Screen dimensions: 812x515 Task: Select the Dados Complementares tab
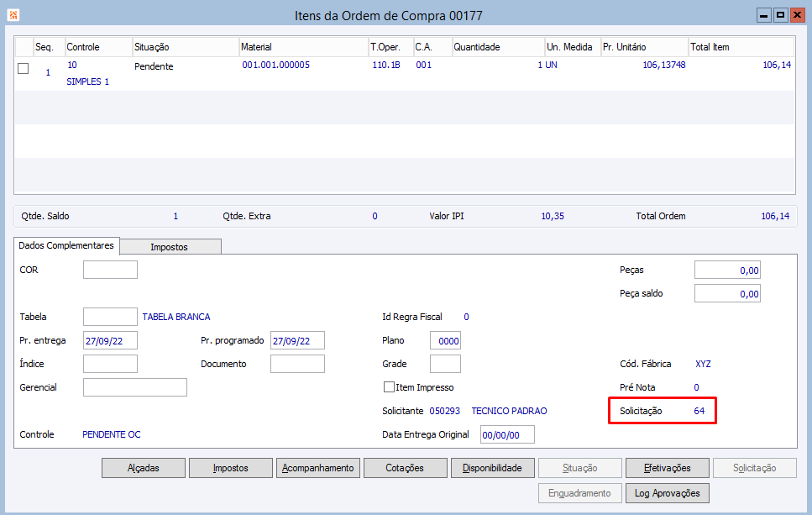click(x=66, y=245)
